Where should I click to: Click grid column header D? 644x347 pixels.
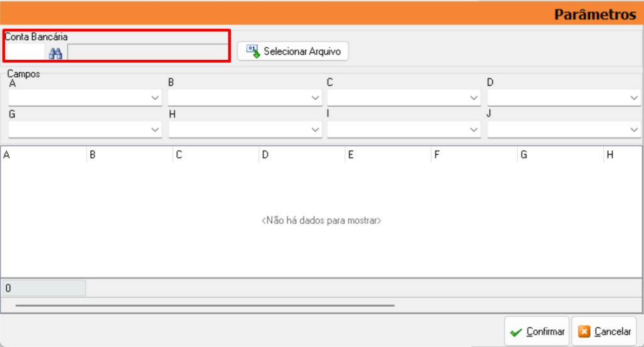click(303, 155)
